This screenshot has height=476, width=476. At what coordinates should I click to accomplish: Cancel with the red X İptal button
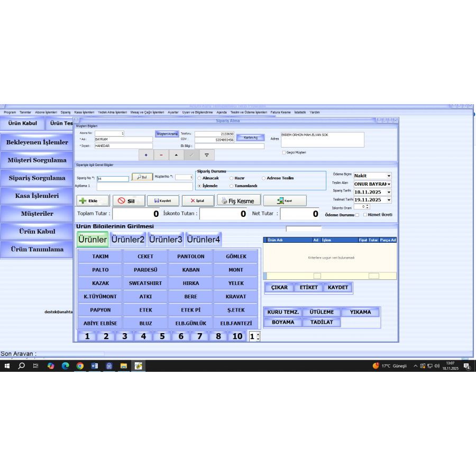[x=197, y=201]
